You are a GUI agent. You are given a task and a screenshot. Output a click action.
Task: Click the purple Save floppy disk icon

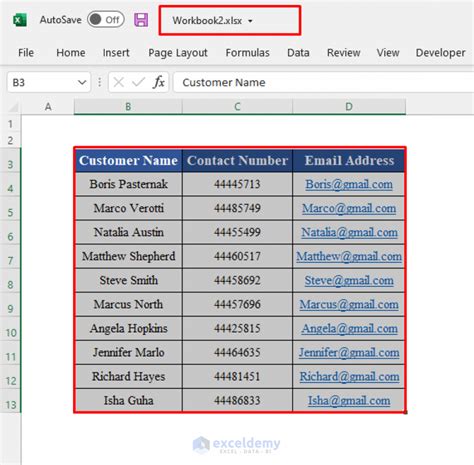pyautogui.click(x=141, y=20)
